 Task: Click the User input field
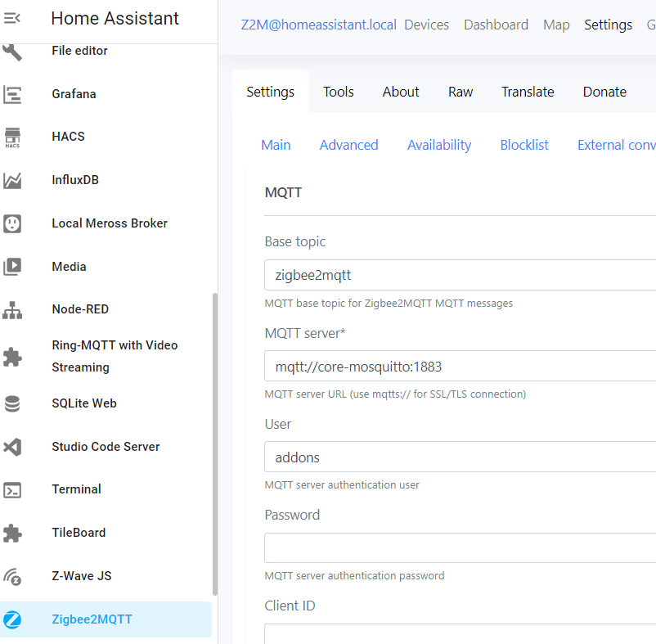461,457
